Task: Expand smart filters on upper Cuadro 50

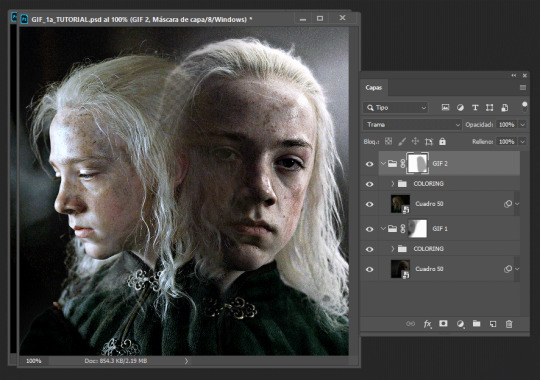Action: coord(517,204)
